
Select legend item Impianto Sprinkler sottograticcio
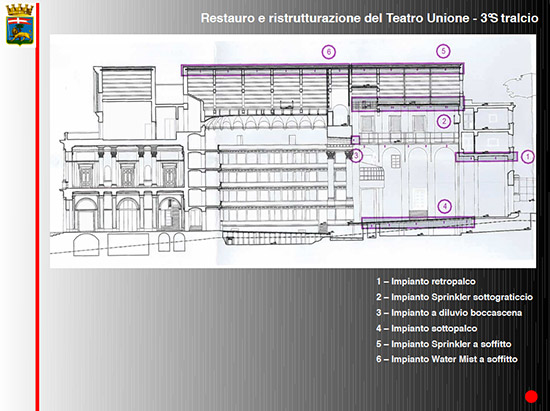454,297
